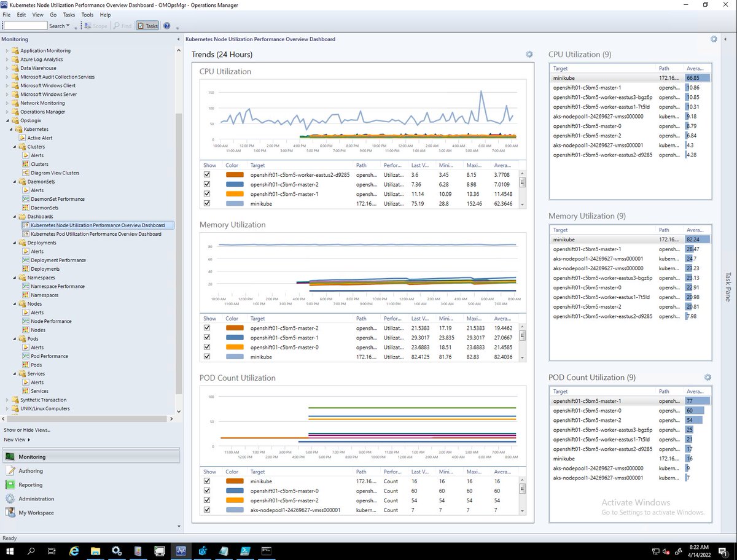Open Operations Manager icon in the taskbar
Screen dimensions: 737x560
click(x=181, y=551)
